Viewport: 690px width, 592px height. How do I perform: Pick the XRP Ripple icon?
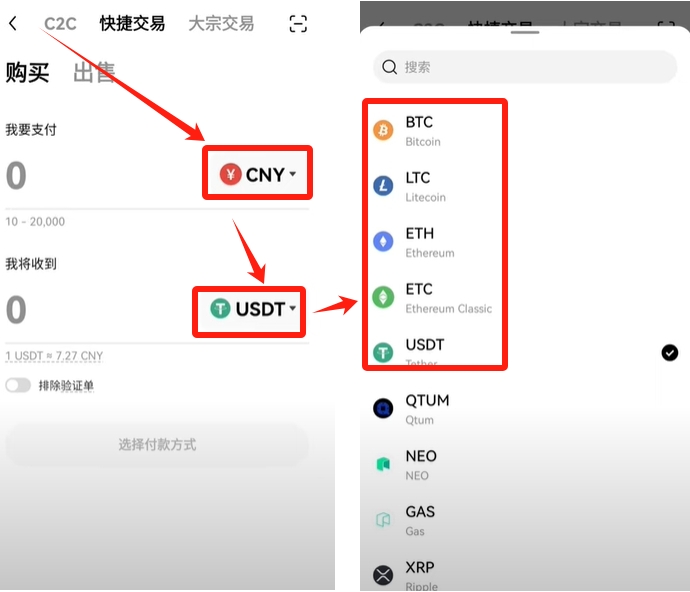383,575
